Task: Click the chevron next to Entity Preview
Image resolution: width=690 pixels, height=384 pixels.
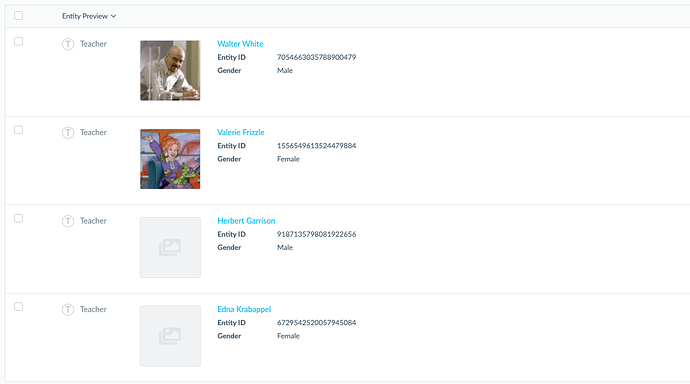Action: click(x=114, y=16)
